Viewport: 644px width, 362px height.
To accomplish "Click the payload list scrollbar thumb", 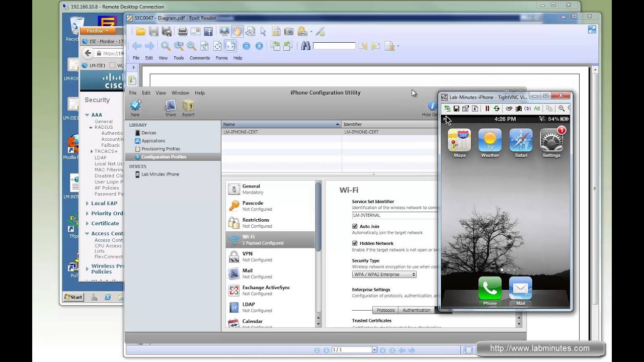I will point(318,216).
